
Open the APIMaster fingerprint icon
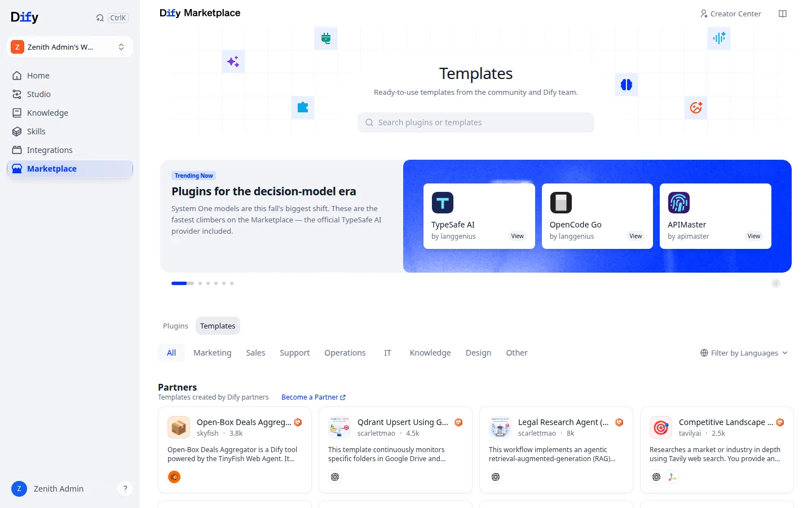pos(679,203)
